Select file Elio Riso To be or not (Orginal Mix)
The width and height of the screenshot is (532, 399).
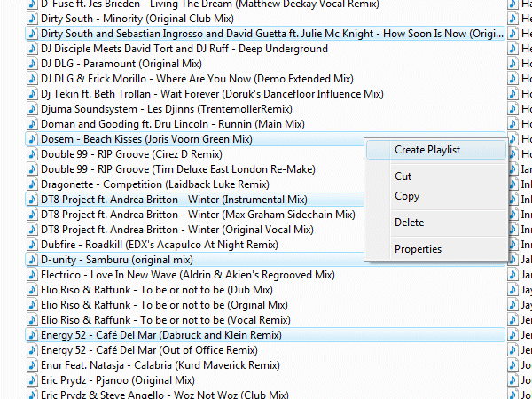164,305
